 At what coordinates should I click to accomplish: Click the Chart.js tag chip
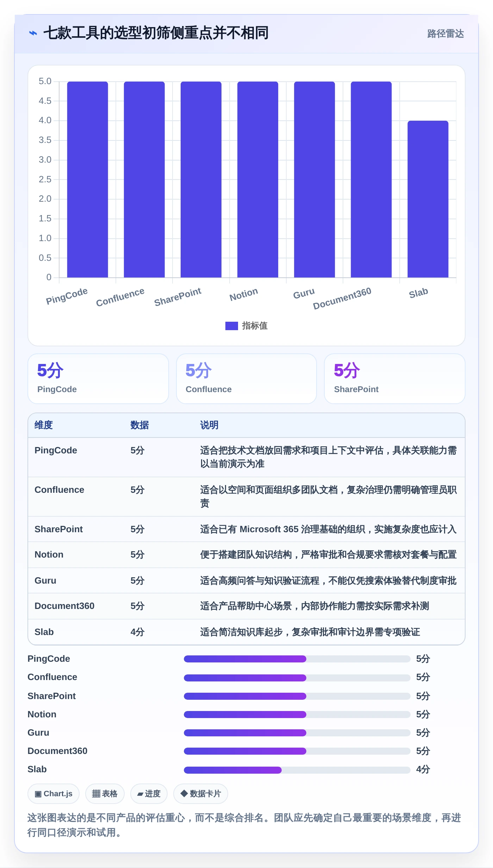coord(54,794)
